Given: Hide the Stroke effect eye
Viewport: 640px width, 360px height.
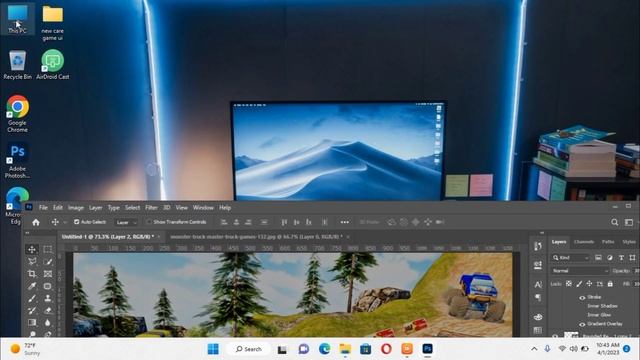Looking at the screenshot, I should coord(582,298).
